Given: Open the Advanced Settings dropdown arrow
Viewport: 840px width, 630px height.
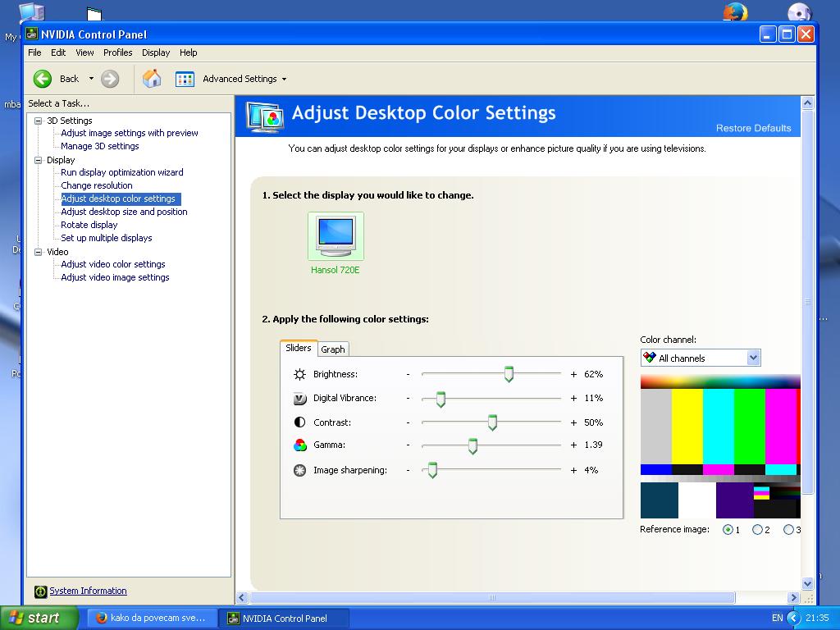Looking at the screenshot, I should point(284,80).
